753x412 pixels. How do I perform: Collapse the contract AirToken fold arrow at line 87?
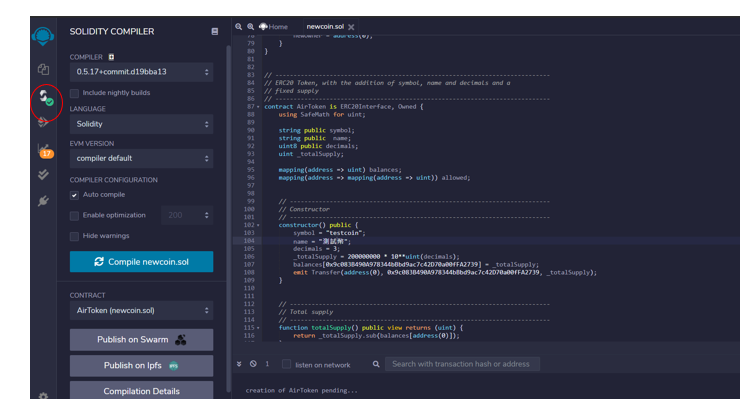pos(258,107)
